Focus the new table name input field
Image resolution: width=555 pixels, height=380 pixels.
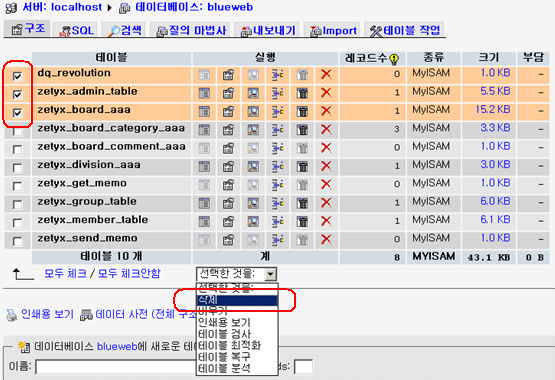pyautogui.click(x=116, y=367)
